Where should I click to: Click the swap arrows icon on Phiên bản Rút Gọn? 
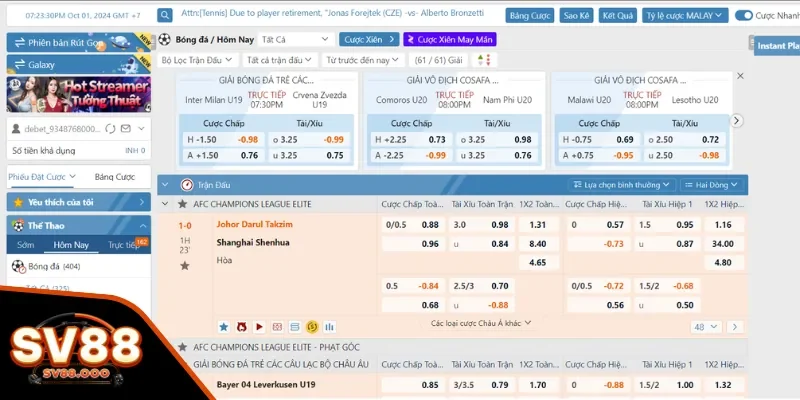20,43
